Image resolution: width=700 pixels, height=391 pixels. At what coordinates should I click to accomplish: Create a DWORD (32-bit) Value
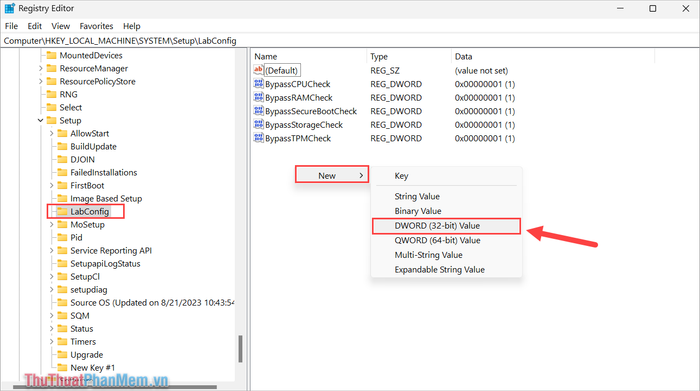446,225
